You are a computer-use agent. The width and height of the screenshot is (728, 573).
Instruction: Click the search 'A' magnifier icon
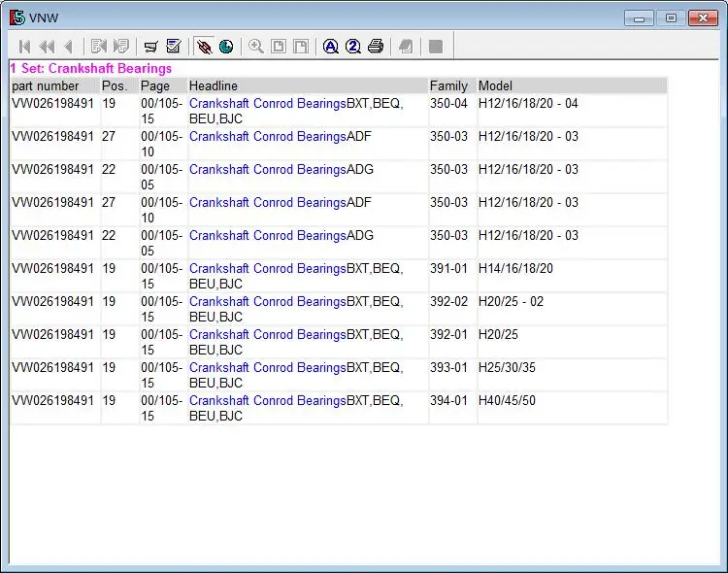pyautogui.click(x=331, y=47)
